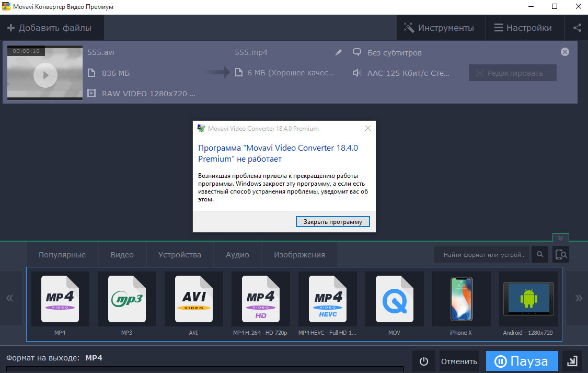This screenshot has height=373, width=588.
Task: Close the Movavi error dialog with X
Action: pos(368,128)
